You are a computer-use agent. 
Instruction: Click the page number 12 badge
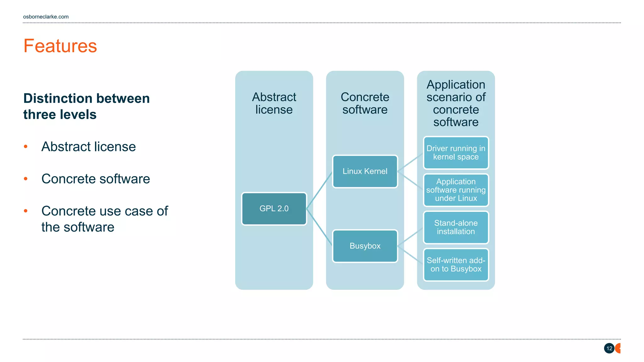tap(609, 348)
